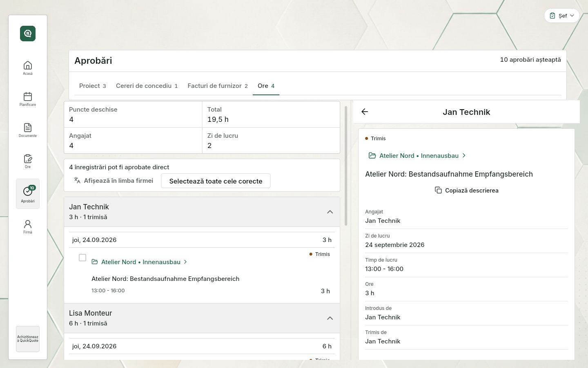Screen dimensions: 588x368
Task: Open the Șef role dropdown
Action: tap(562, 16)
